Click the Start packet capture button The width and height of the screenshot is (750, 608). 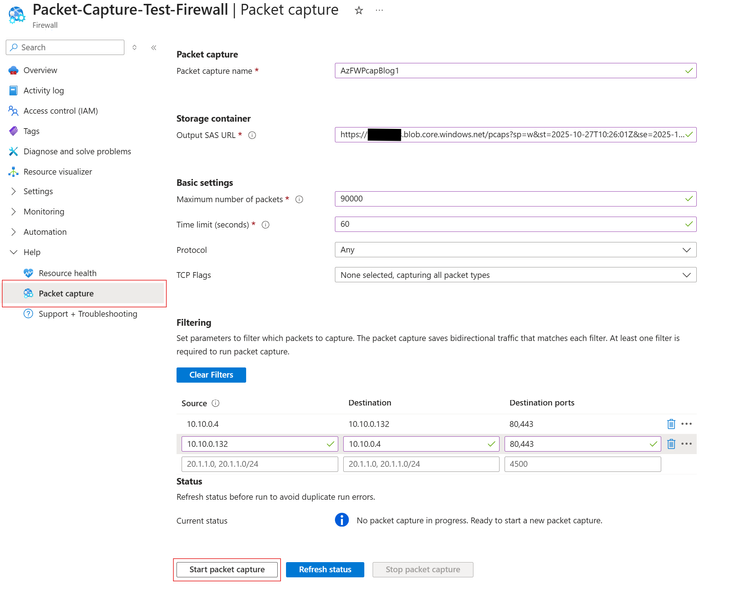click(x=227, y=570)
